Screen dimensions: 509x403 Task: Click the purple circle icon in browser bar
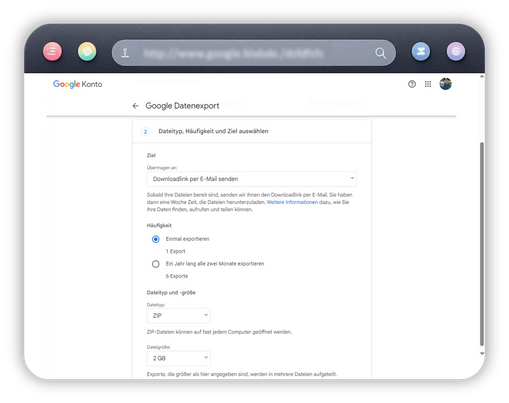[x=456, y=51]
